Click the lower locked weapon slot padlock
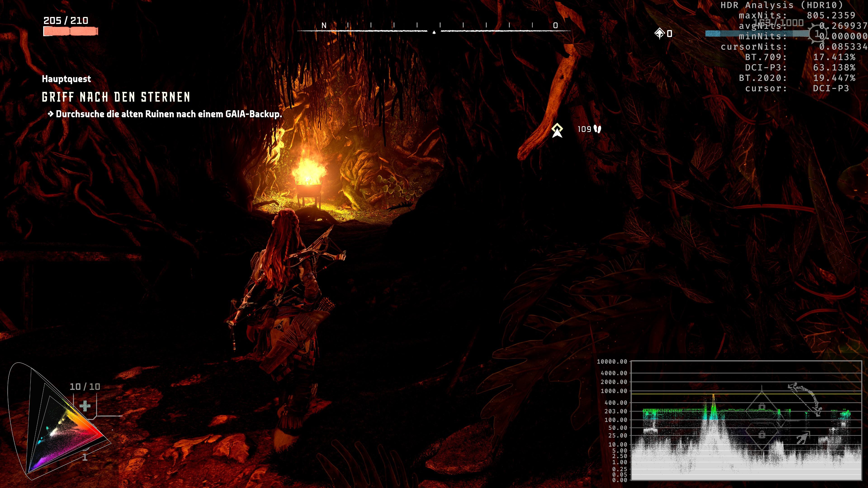 coord(762,435)
